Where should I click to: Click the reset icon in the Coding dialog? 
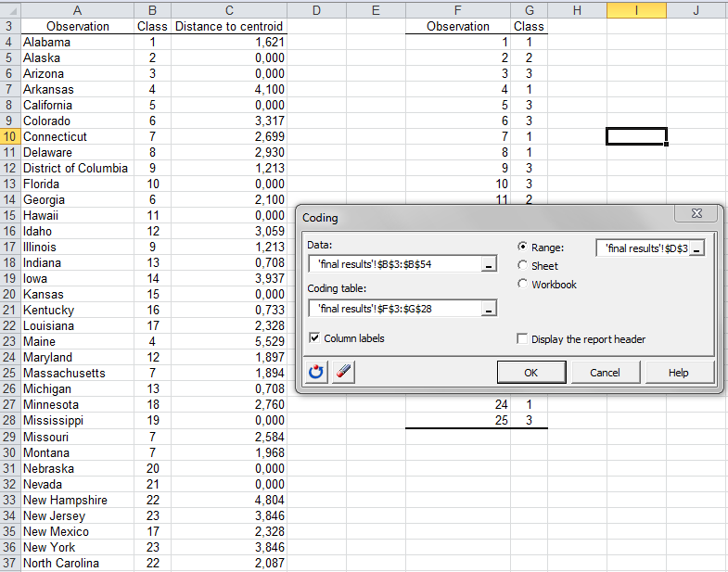pyautogui.click(x=316, y=372)
